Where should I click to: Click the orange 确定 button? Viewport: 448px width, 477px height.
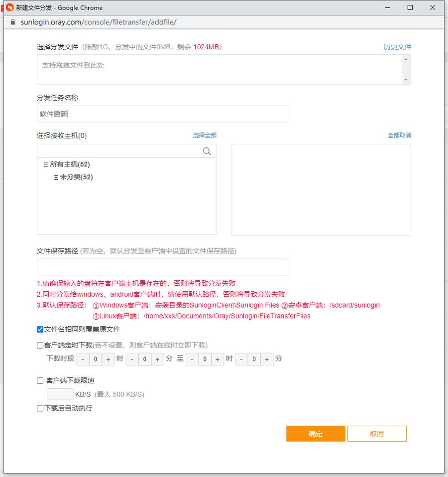[x=316, y=434]
